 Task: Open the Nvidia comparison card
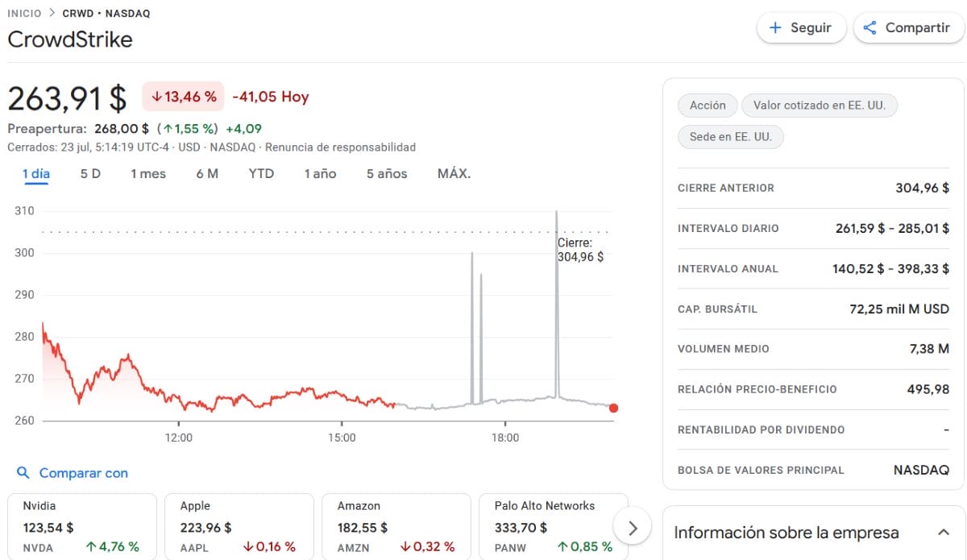(x=82, y=526)
